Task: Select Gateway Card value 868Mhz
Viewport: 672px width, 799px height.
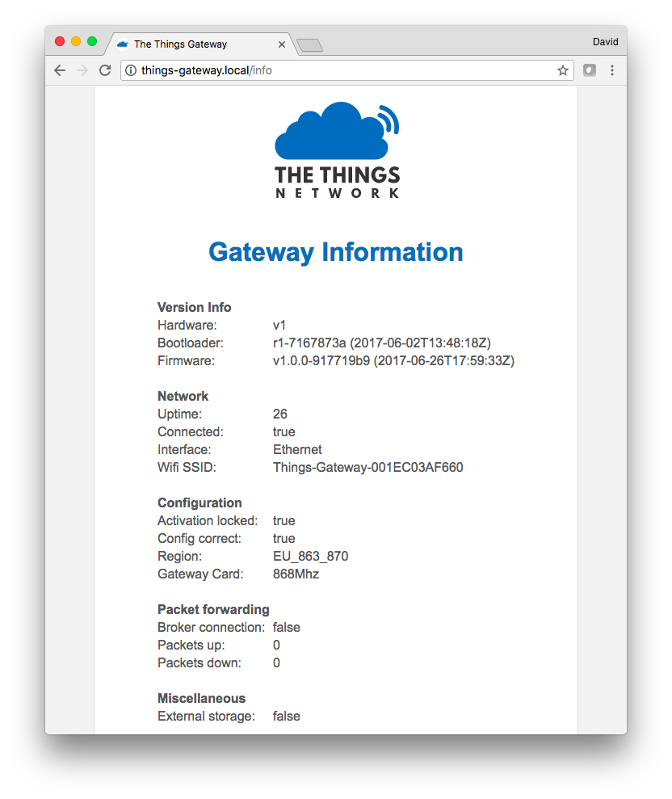Action: click(x=296, y=574)
